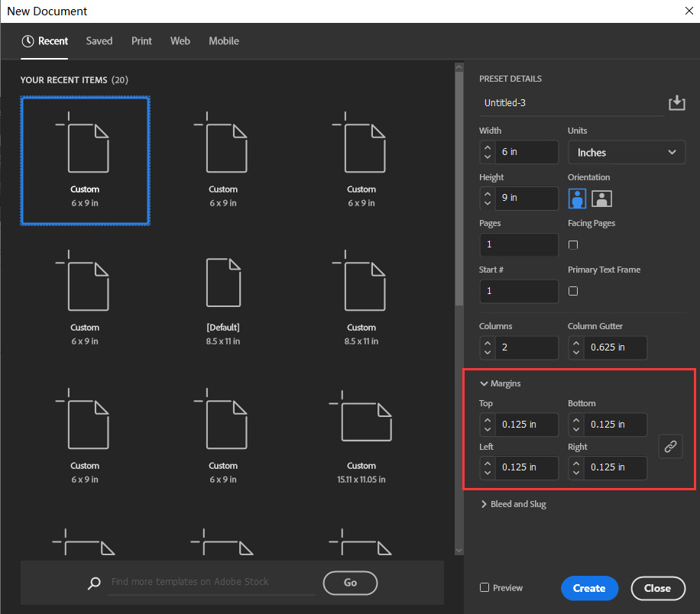The width and height of the screenshot is (700, 614).
Task: Decrease Top margin with down arrow
Action: click(488, 430)
